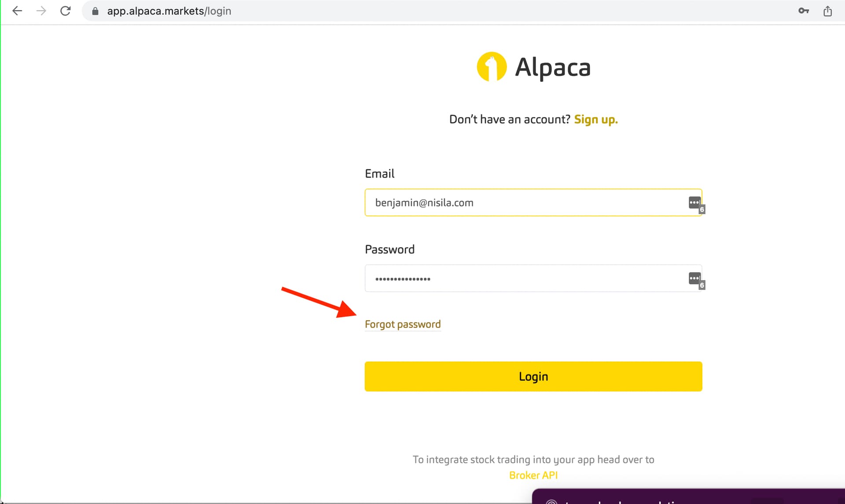View site info via the padlock icon

point(95,11)
